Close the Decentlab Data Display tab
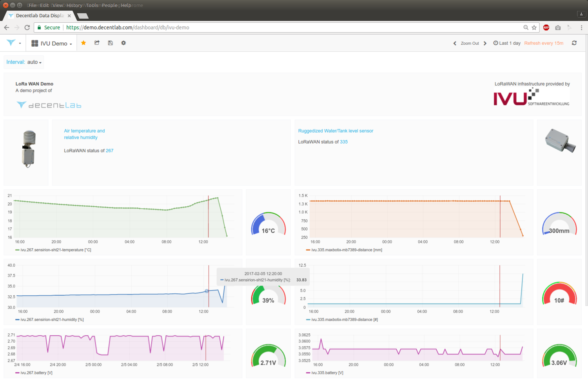Image resolution: width=588 pixels, height=380 pixels. (69, 16)
